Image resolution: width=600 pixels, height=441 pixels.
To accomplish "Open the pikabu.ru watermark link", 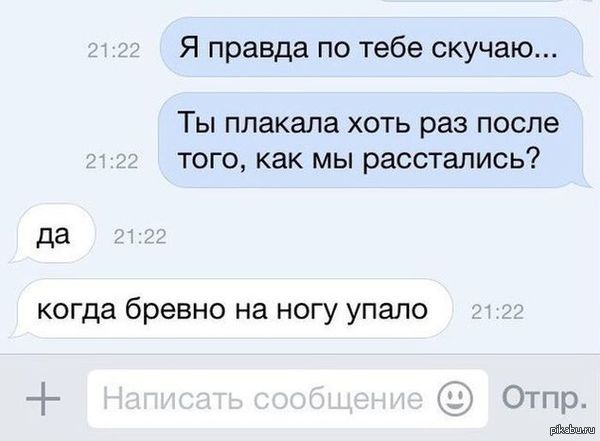I will coord(573,431).
